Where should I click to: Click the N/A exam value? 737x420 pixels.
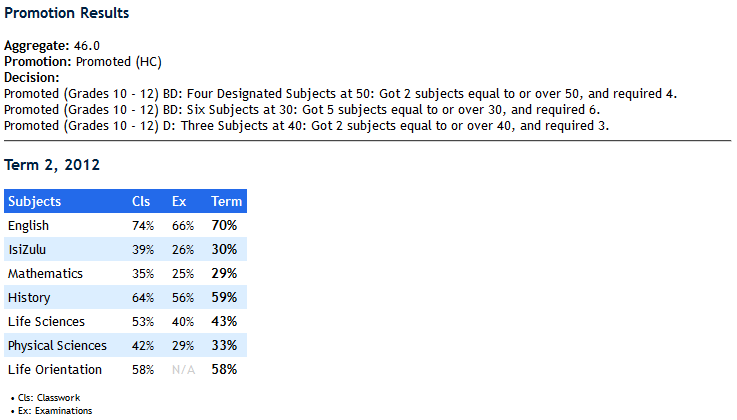(x=182, y=370)
